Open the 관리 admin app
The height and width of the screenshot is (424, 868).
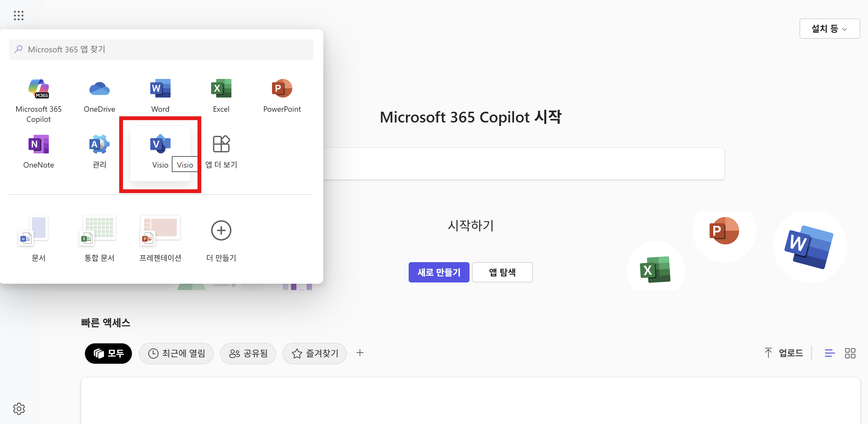pyautogui.click(x=100, y=151)
